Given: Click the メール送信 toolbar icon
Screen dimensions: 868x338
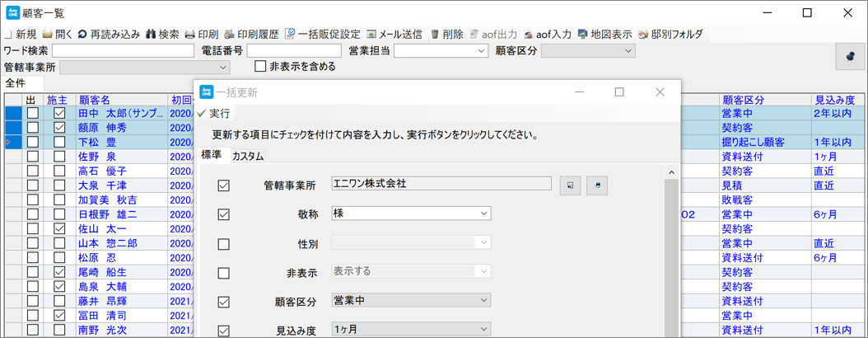Looking at the screenshot, I should tap(371, 34).
